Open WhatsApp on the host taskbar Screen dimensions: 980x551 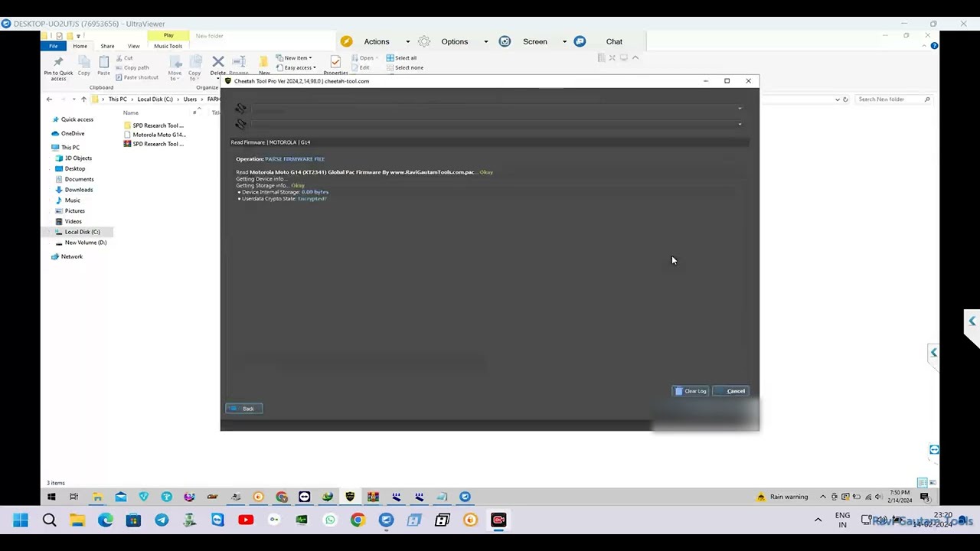pyautogui.click(x=330, y=520)
